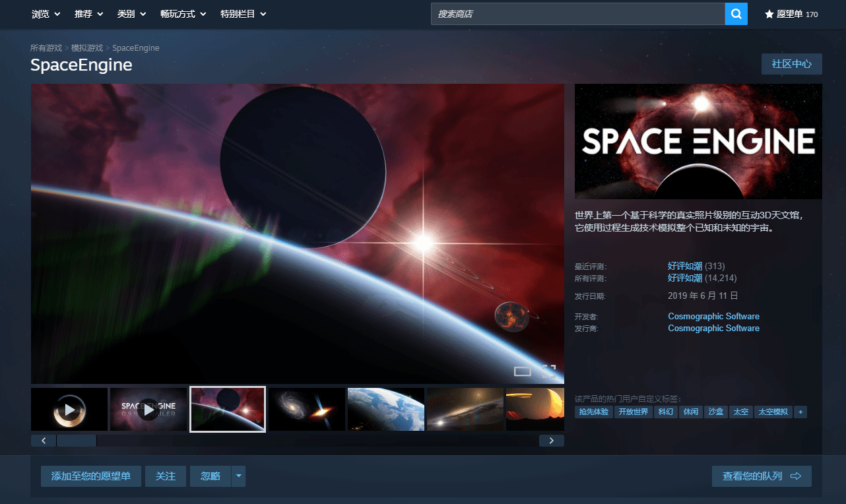
Task: Click the plus icon to add tags
Action: pyautogui.click(x=800, y=412)
